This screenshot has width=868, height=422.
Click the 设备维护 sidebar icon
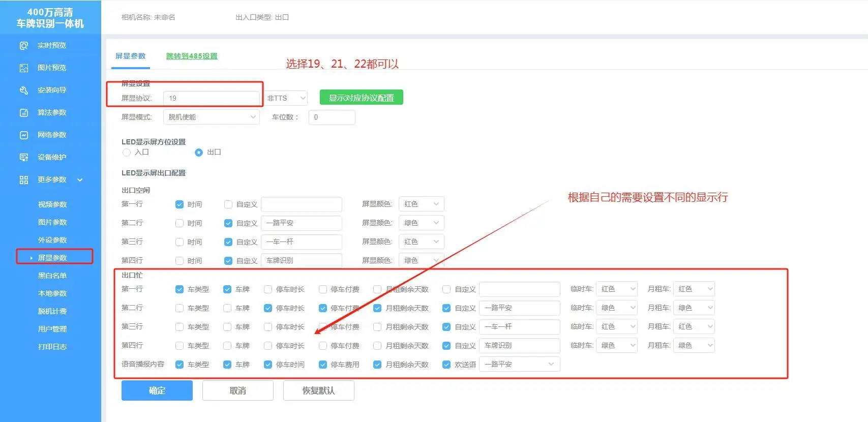coord(24,158)
